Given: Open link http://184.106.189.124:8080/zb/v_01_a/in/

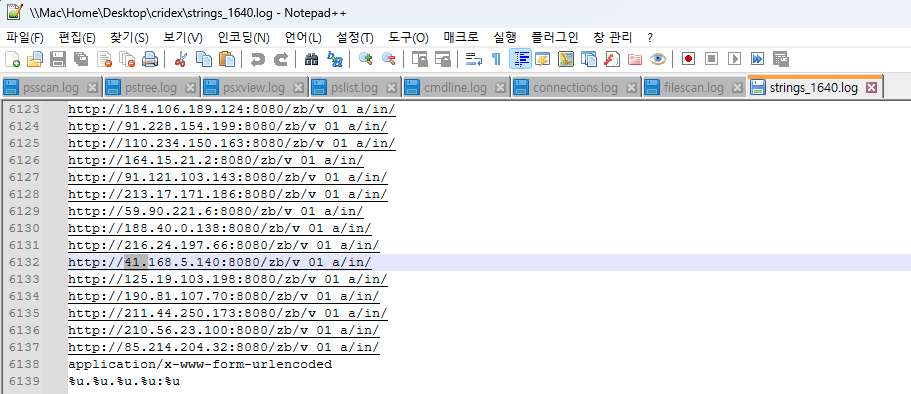Looking at the screenshot, I should click(232, 109).
